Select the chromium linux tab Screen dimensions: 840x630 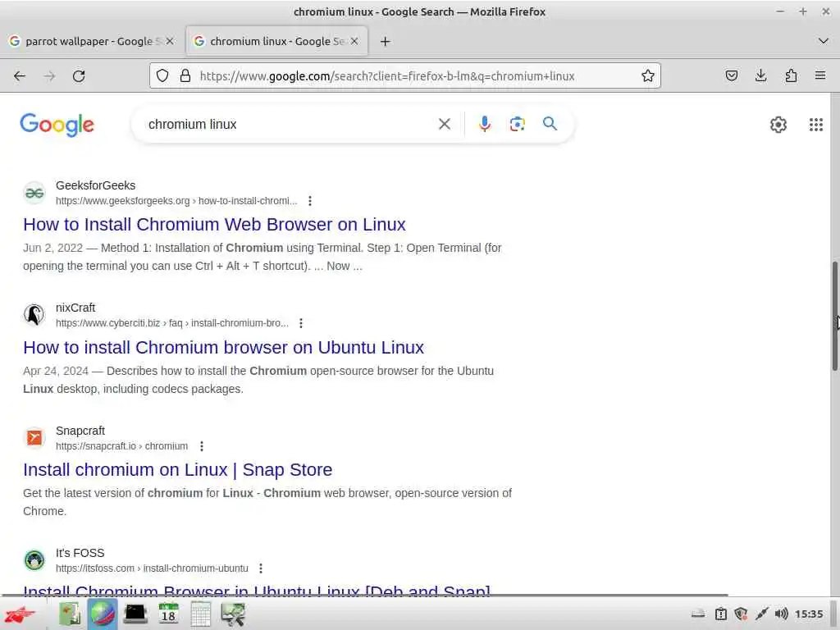coord(276,41)
